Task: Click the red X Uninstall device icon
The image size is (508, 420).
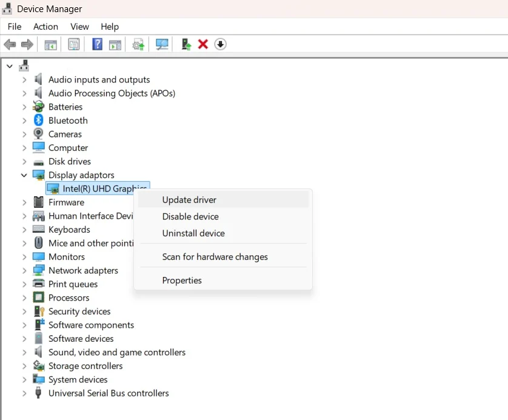Action: pyautogui.click(x=203, y=44)
